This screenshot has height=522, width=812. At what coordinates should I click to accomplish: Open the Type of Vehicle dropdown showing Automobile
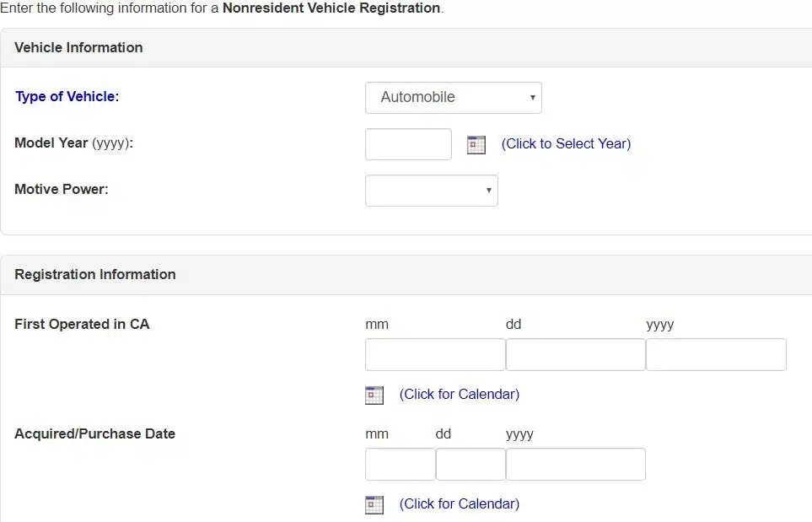[x=453, y=97]
